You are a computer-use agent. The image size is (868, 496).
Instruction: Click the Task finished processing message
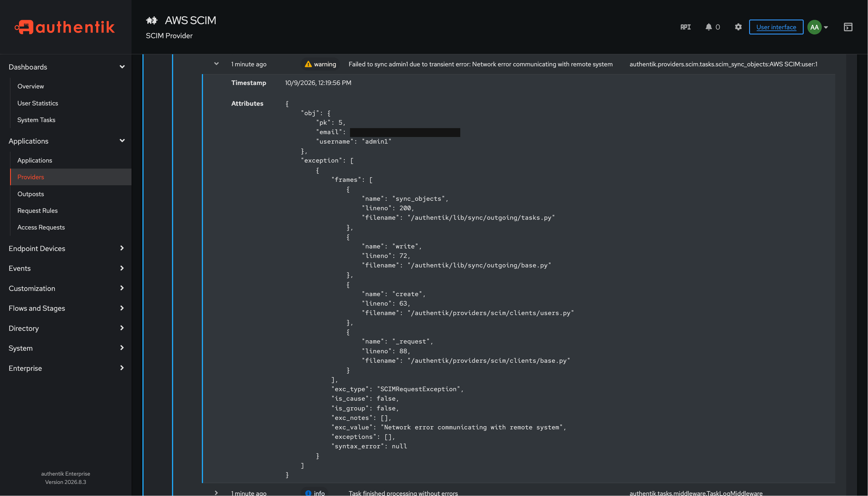(x=403, y=493)
